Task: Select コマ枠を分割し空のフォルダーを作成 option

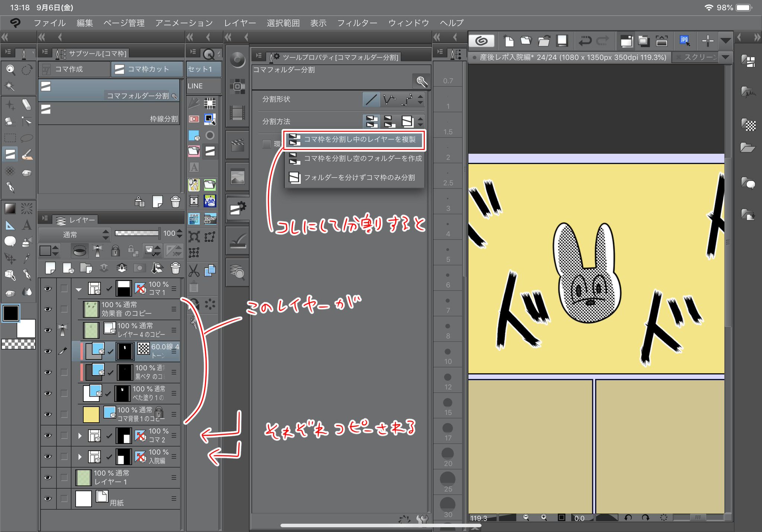Action: point(355,159)
